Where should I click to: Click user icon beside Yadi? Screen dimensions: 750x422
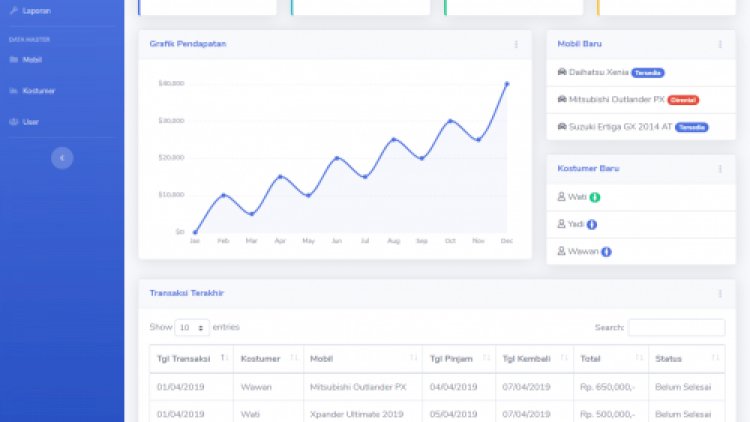(562, 224)
